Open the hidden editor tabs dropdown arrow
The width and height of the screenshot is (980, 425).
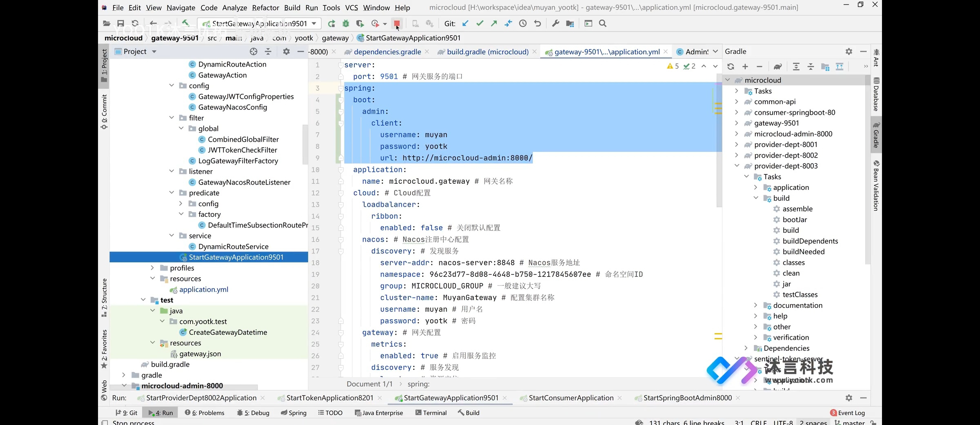(715, 51)
